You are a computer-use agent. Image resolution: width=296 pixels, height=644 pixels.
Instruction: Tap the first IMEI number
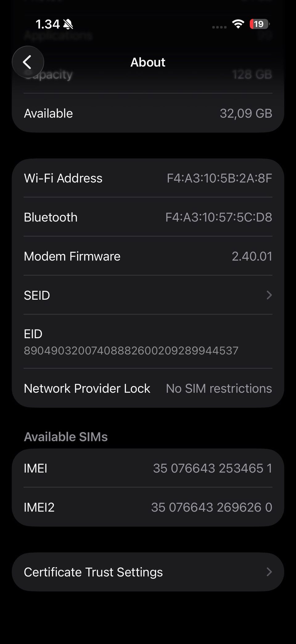click(212, 468)
